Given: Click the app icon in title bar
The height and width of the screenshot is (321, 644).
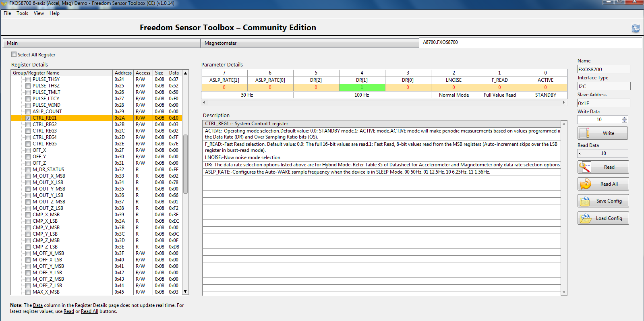Looking at the screenshot, I should click(x=4, y=3).
